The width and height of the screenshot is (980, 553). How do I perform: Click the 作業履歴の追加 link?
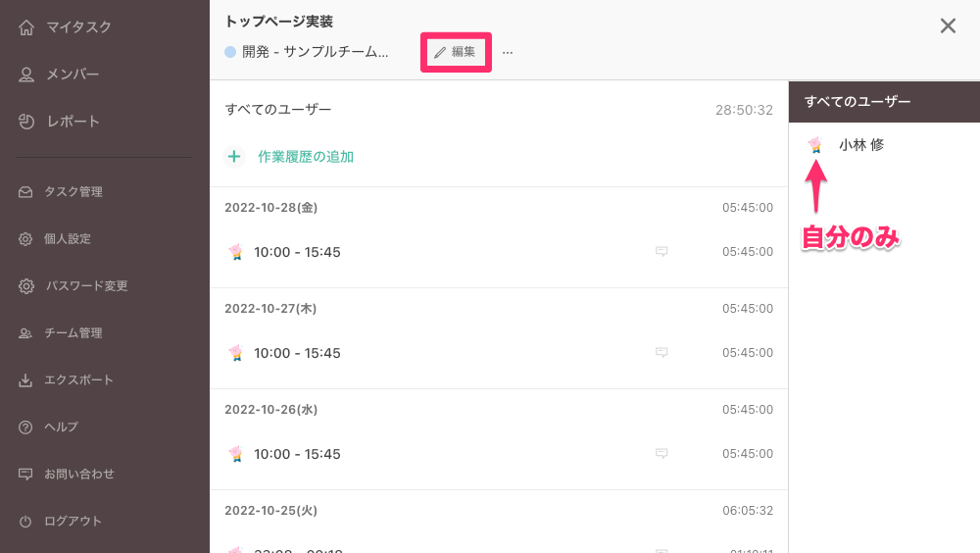[305, 156]
